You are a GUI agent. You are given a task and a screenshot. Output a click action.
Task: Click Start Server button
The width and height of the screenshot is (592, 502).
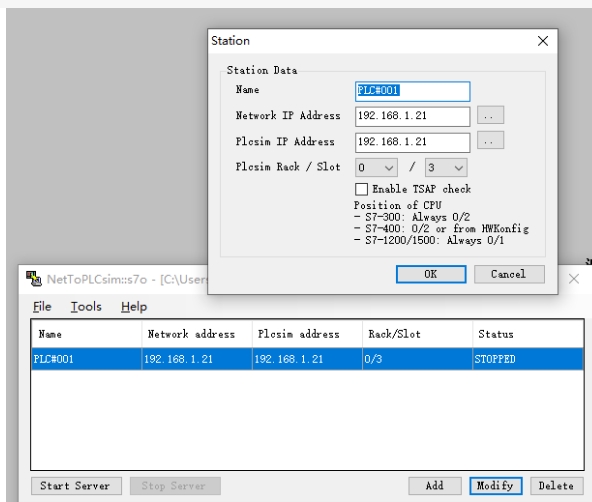76,486
